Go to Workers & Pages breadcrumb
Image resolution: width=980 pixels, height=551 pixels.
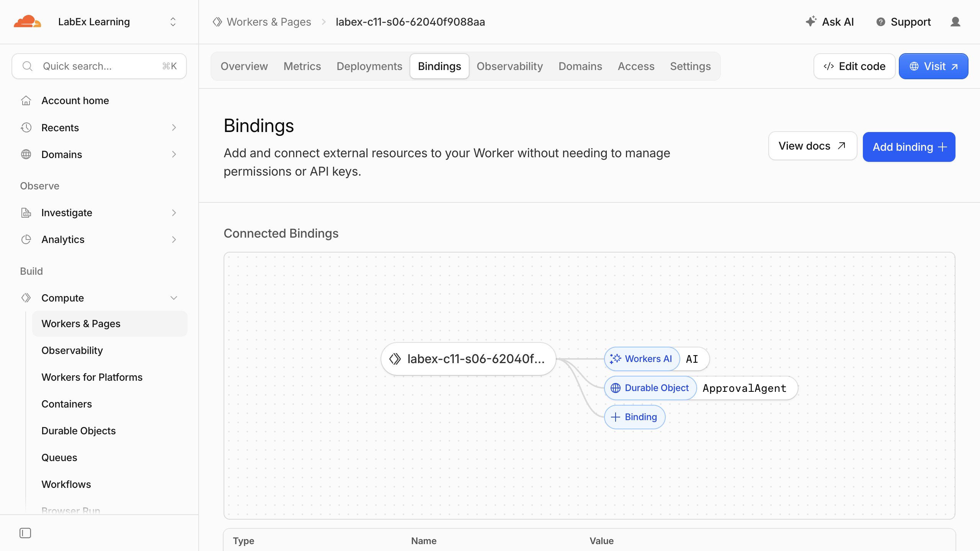pos(269,22)
